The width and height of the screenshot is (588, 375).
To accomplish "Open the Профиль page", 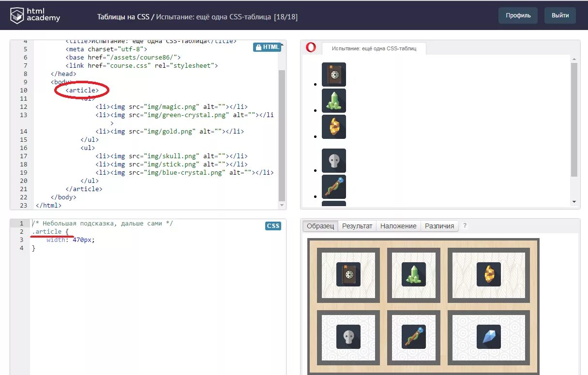I will [518, 15].
